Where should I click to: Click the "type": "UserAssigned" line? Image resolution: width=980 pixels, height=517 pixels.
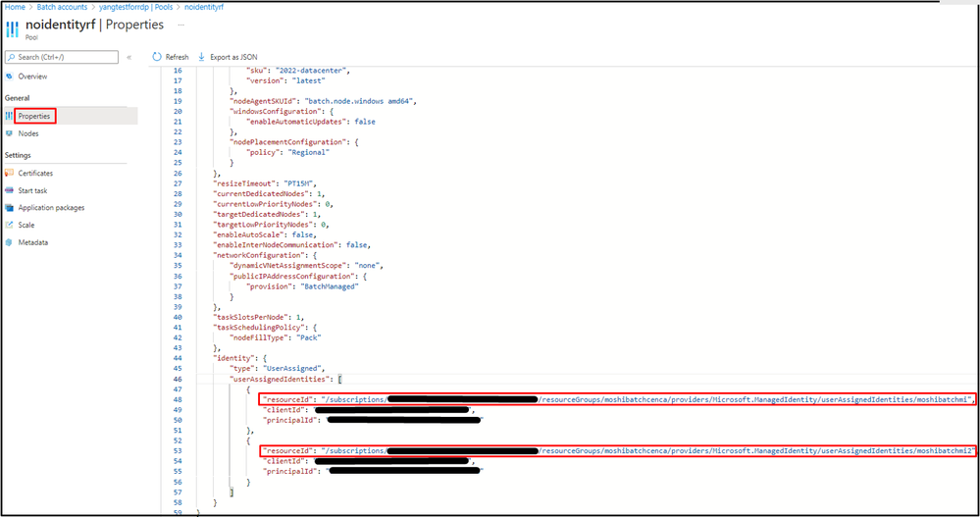pos(278,368)
